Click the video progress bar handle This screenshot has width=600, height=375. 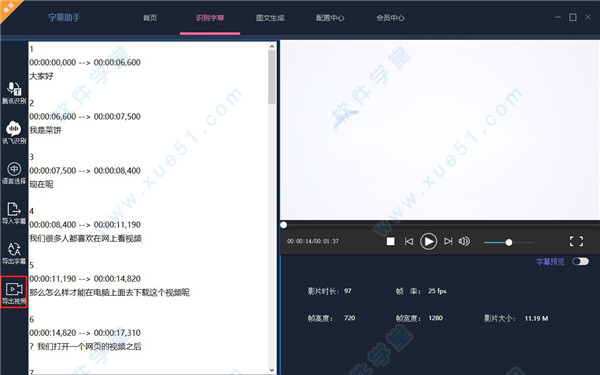[284, 225]
